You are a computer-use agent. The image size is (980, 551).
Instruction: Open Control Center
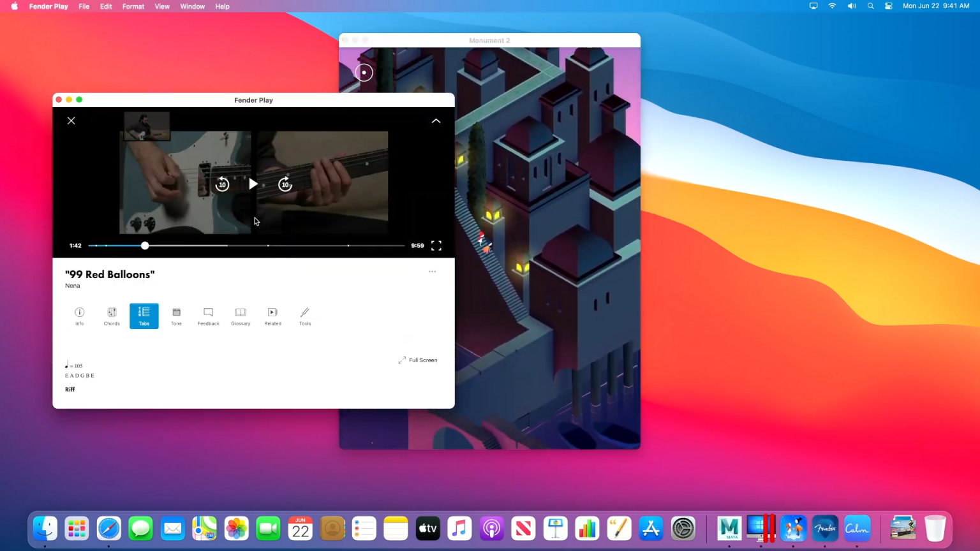pos(888,6)
